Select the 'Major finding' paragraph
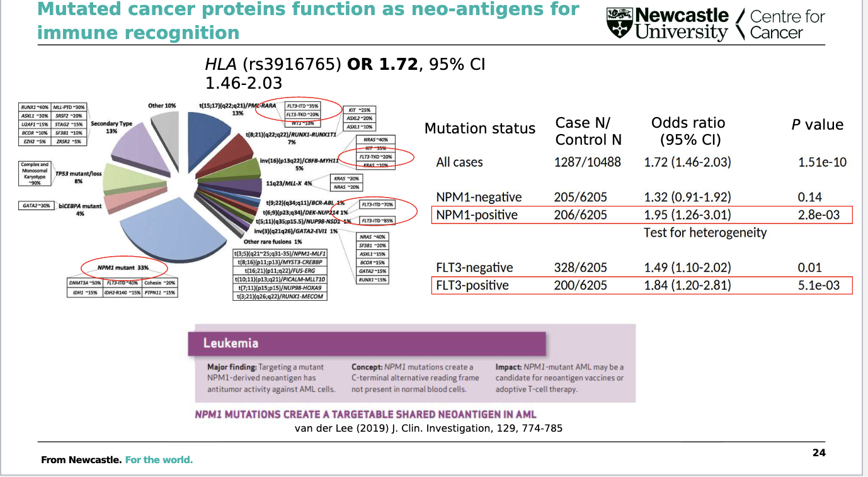 coord(271,378)
